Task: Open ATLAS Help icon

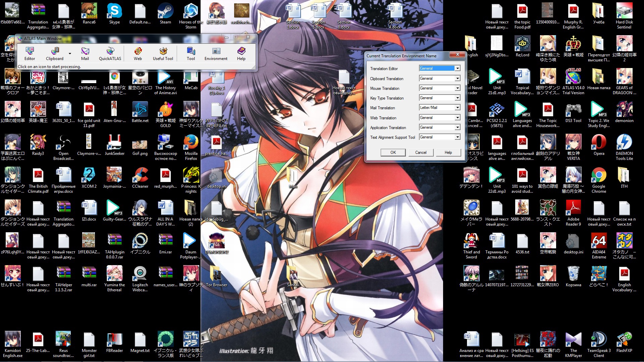Action: pyautogui.click(x=241, y=54)
